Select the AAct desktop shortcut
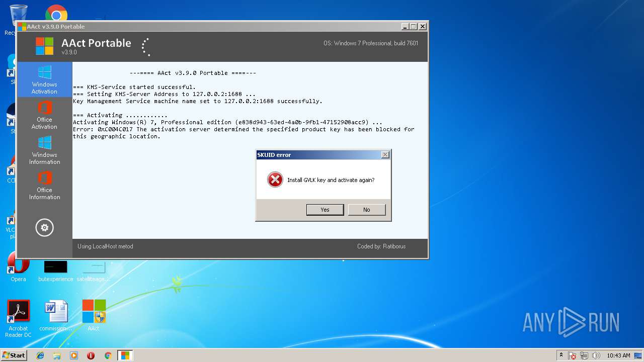This screenshot has height=362, width=644. point(94,315)
